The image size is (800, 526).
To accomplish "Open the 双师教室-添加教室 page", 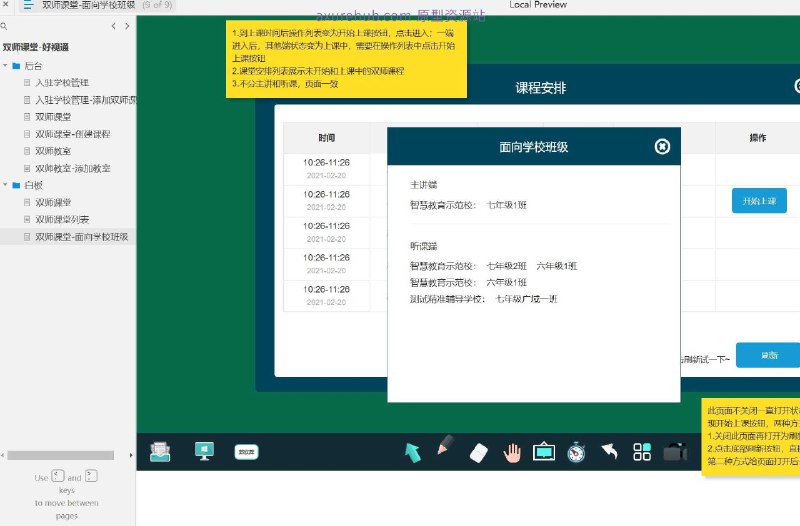I will point(72,168).
